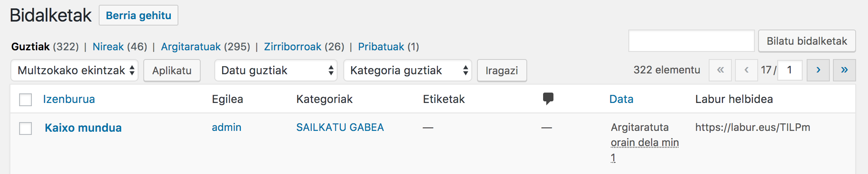Jump to last page double arrow
This screenshot has height=174, width=868.
pos(844,70)
